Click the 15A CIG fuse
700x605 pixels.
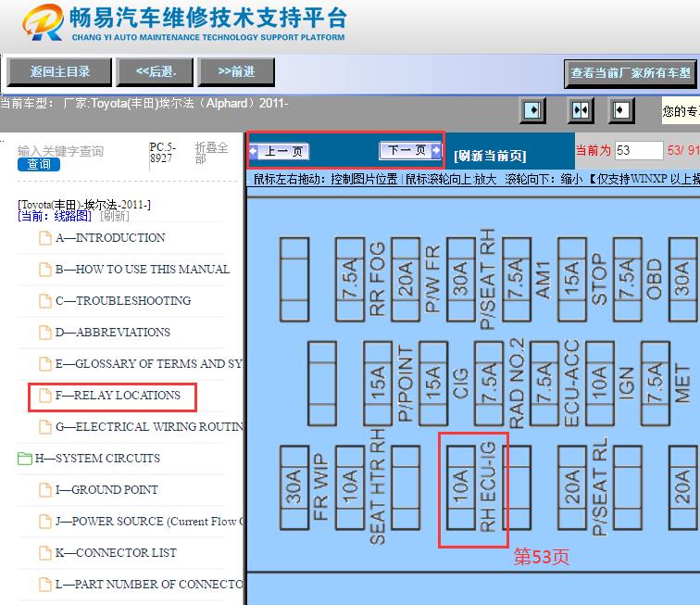click(x=433, y=384)
